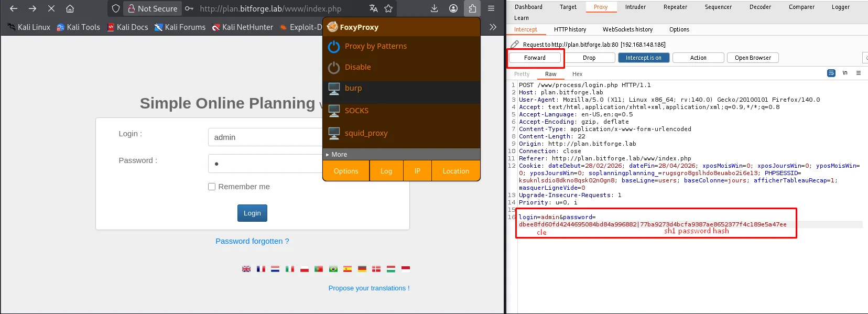The width and height of the screenshot is (868, 314).
Task: Click the Password input field
Action: pyautogui.click(x=265, y=164)
